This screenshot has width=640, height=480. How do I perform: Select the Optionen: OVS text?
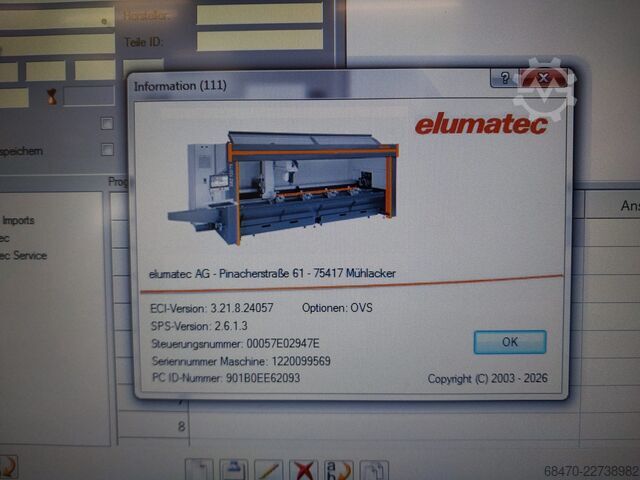[x=337, y=308]
